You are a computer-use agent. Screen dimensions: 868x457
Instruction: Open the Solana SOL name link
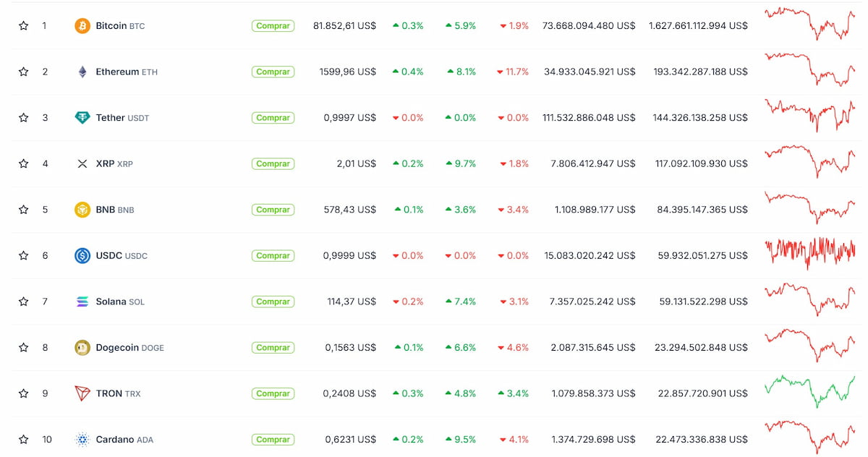[x=120, y=302]
